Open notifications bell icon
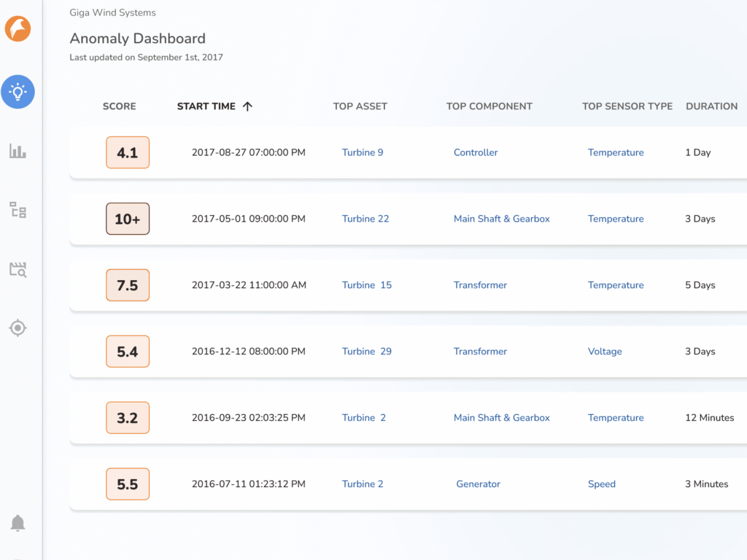Viewport: 747px width, 560px height. click(18, 523)
